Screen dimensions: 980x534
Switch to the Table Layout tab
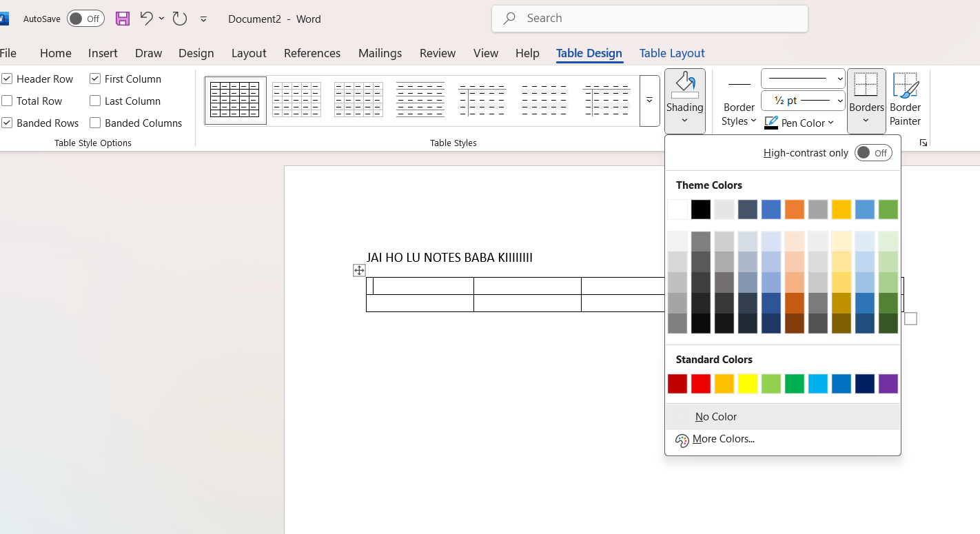coord(672,53)
